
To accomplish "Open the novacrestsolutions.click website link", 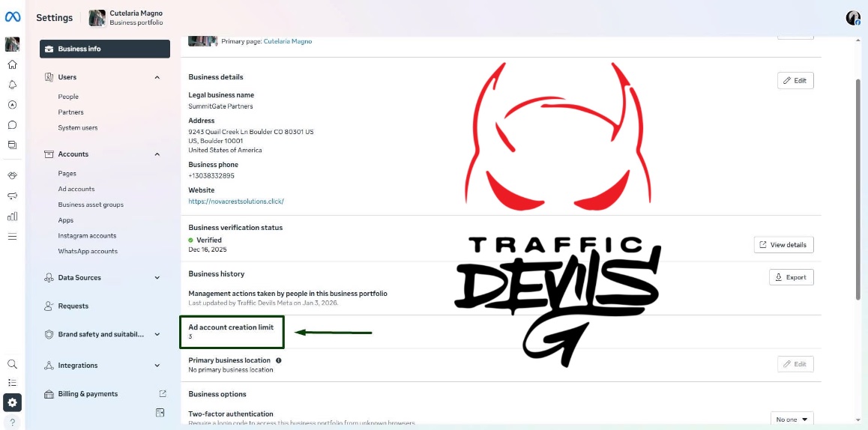I will coord(236,202).
